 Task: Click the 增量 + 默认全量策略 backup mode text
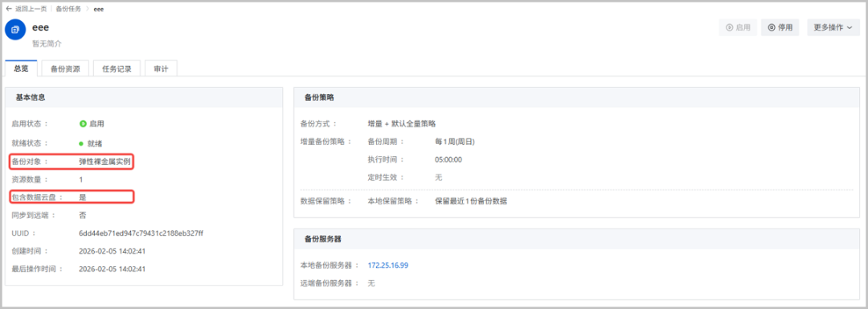pyautogui.click(x=402, y=123)
